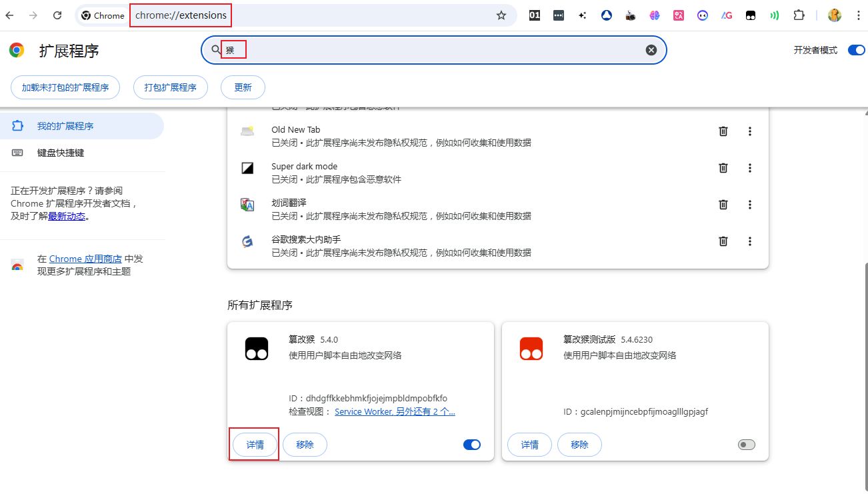Screen dimensions: 868x494
Task: Bookmark this page with the star icon
Action: pyautogui.click(x=501, y=15)
